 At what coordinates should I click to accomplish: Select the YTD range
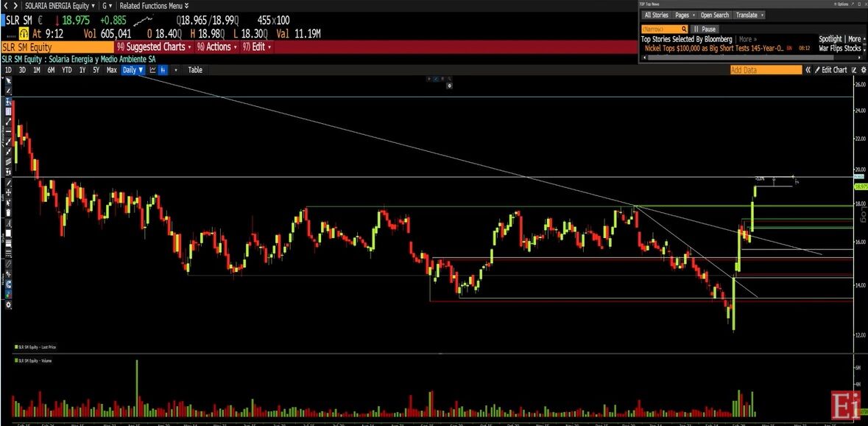pos(66,70)
